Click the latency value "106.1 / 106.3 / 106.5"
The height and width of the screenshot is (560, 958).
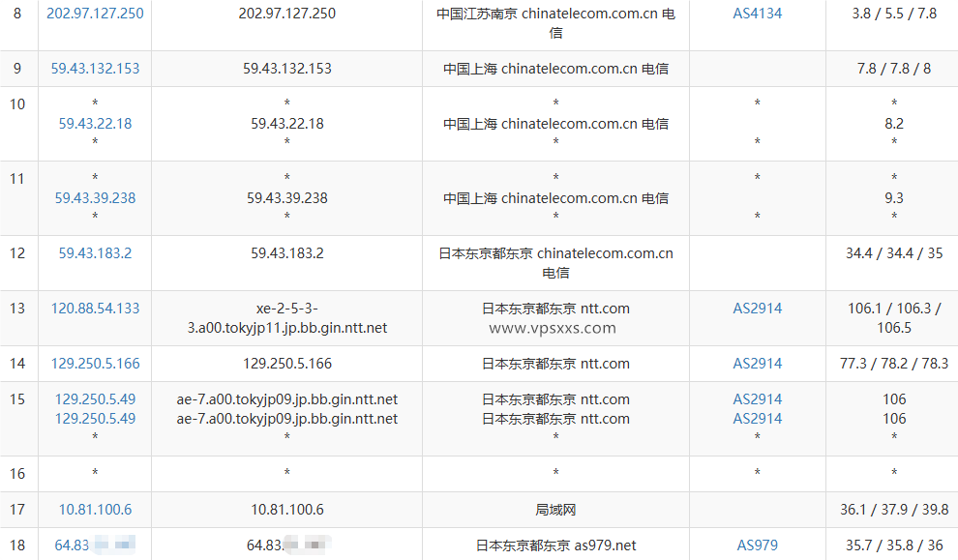(894, 318)
